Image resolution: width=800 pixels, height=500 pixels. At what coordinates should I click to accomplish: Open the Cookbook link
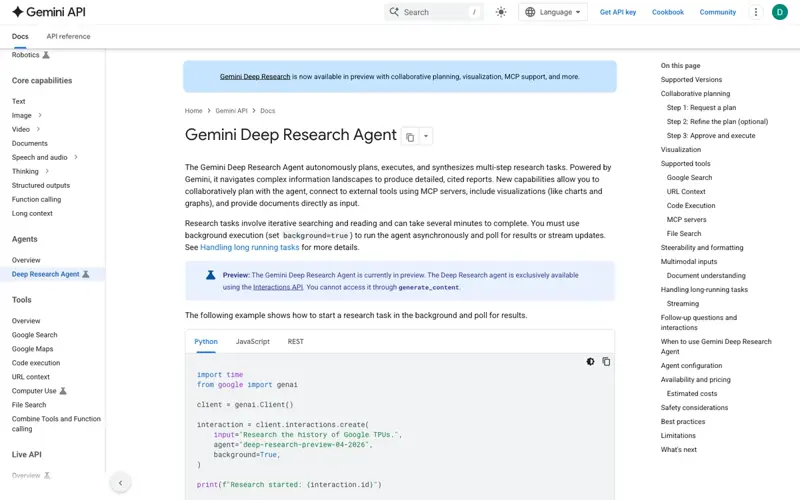pyautogui.click(x=667, y=12)
